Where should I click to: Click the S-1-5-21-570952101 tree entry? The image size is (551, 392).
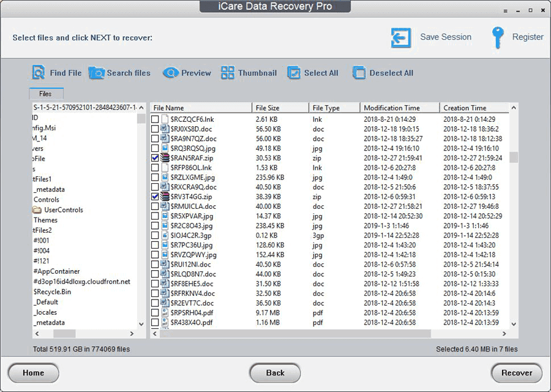coord(84,107)
